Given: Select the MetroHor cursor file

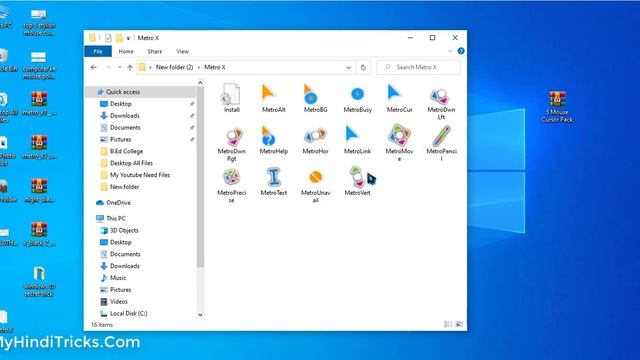Looking at the screenshot, I should (315, 140).
